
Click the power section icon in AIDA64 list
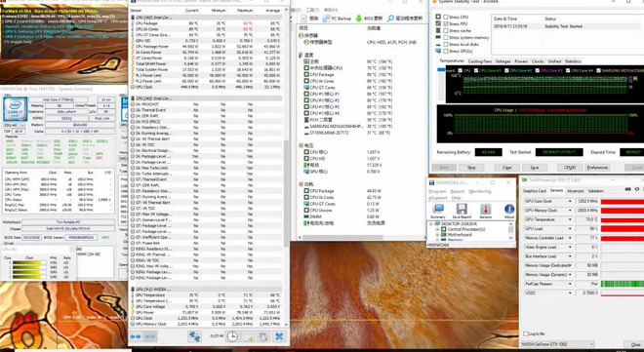pos(302,184)
